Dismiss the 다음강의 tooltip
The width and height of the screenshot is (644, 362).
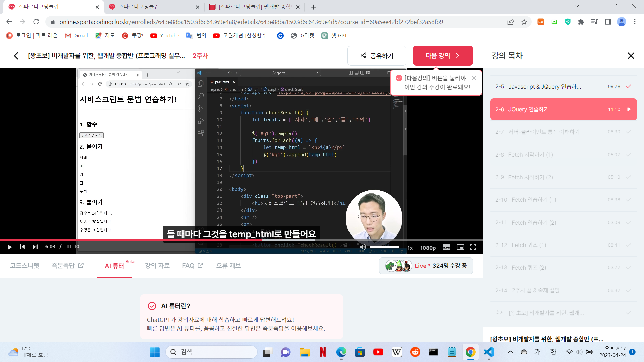pos(474,78)
